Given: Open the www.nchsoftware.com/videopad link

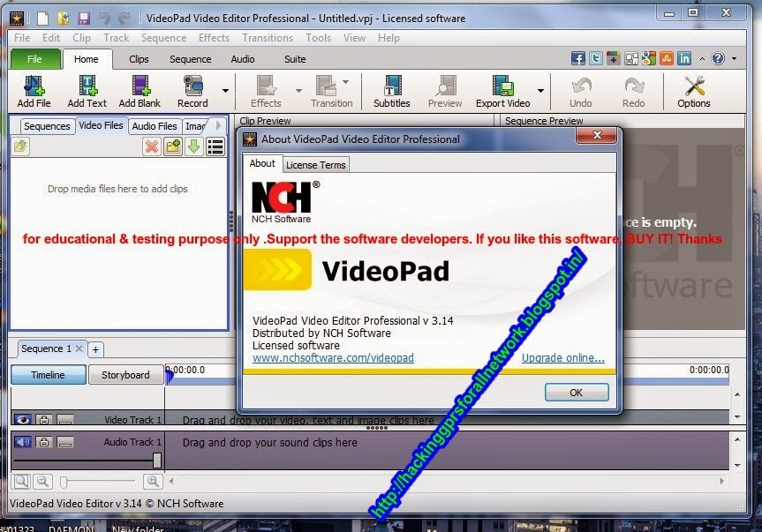Looking at the screenshot, I should 334,357.
